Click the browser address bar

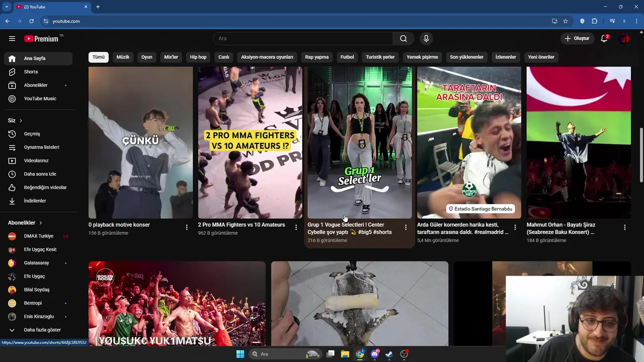tap(297, 21)
